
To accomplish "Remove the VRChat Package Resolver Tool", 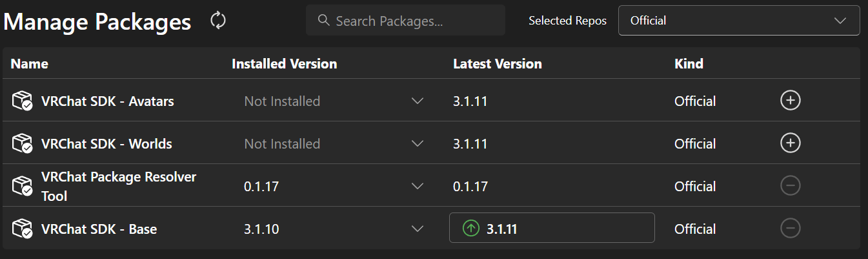I will click(791, 186).
